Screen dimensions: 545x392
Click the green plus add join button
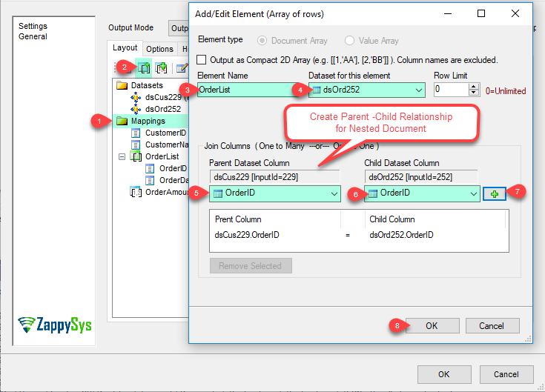[495, 193]
